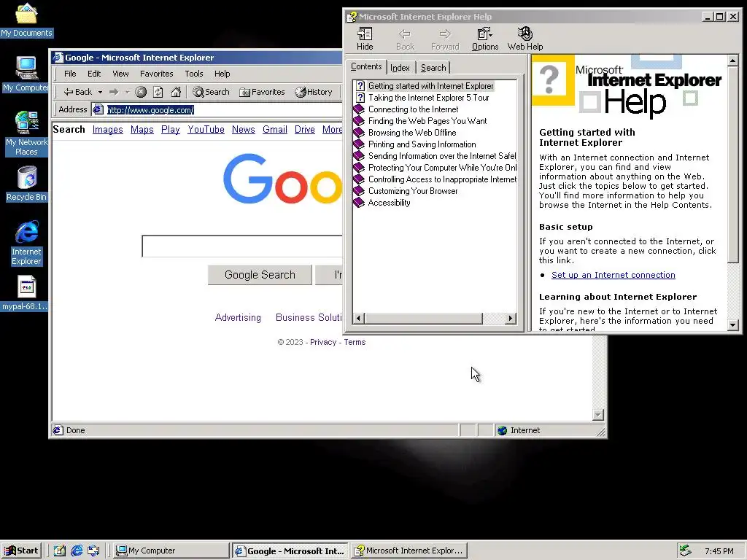Click inside the Google search input box

(x=242, y=246)
